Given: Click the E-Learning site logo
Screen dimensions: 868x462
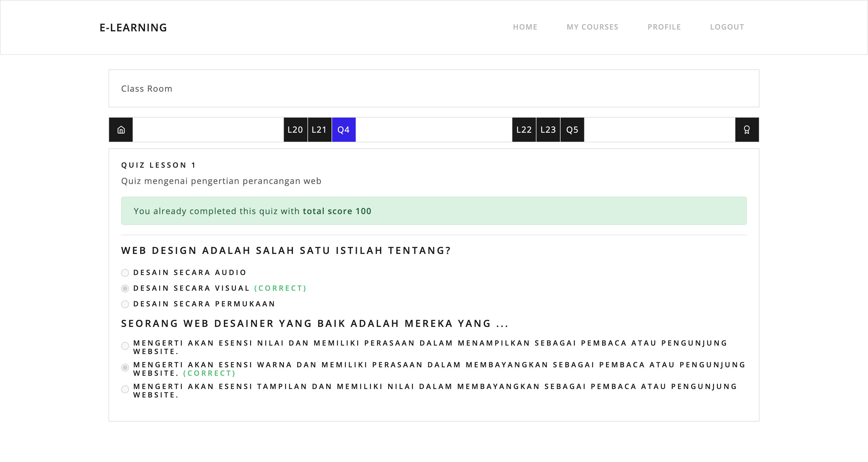Looking at the screenshot, I should pyautogui.click(x=133, y=28).
